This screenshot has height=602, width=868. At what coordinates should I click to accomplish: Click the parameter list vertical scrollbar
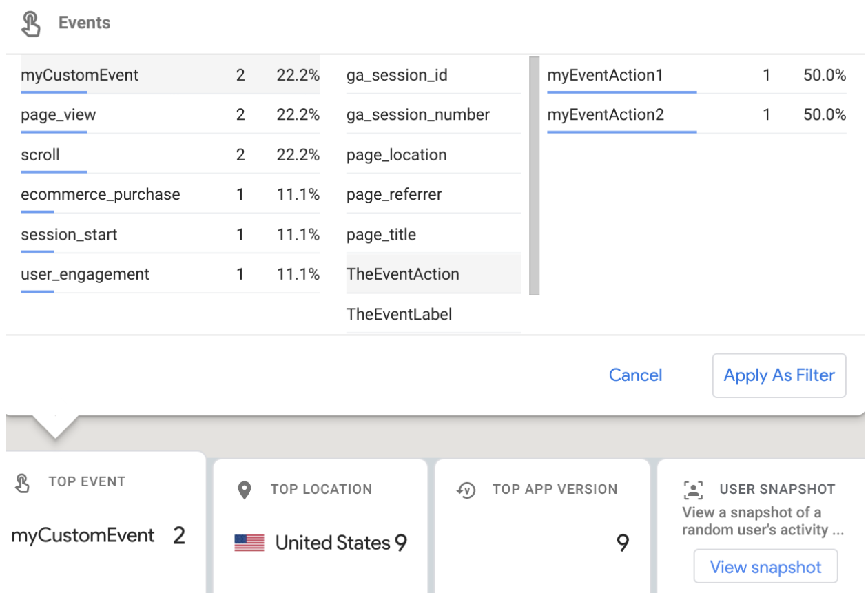click(x=534, y=176)
